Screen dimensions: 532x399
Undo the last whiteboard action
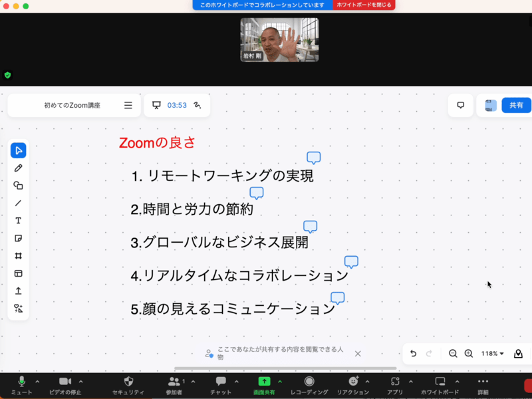413,354
